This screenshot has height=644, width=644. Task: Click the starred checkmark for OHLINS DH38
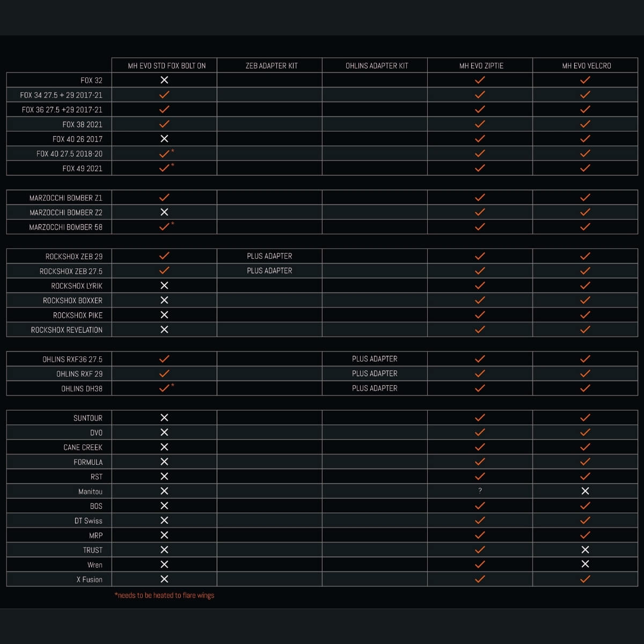165,388
